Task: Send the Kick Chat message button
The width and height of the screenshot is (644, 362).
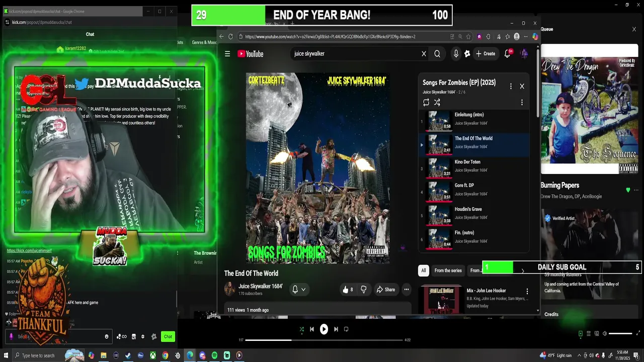Action: [168, 337]
